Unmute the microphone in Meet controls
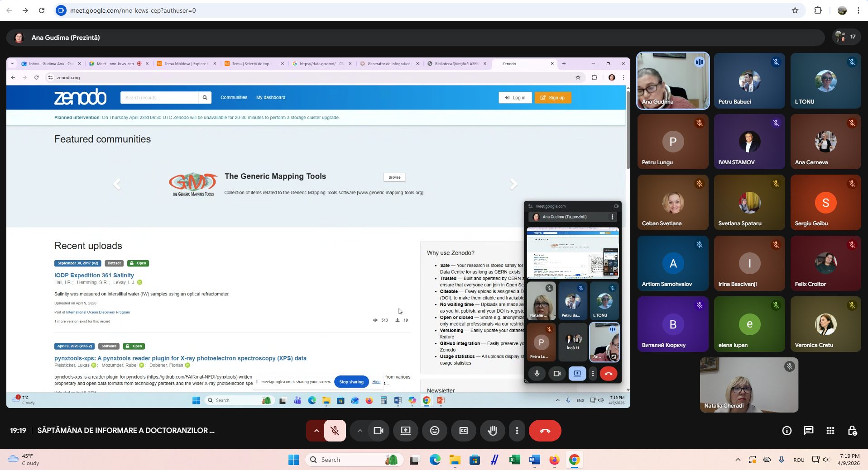The width and height of the screenshot is (868, 470). tap(335, 431)
